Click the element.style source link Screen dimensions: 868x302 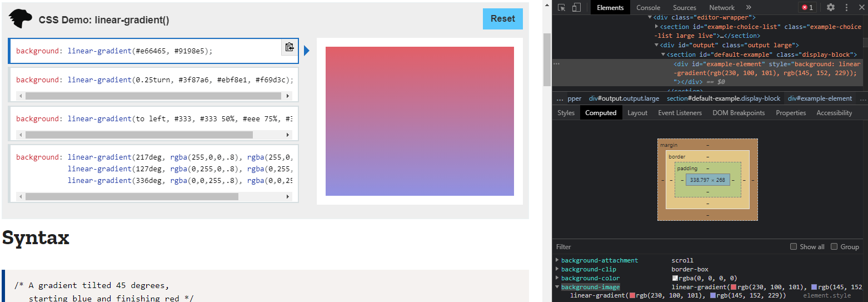[827, 295]
